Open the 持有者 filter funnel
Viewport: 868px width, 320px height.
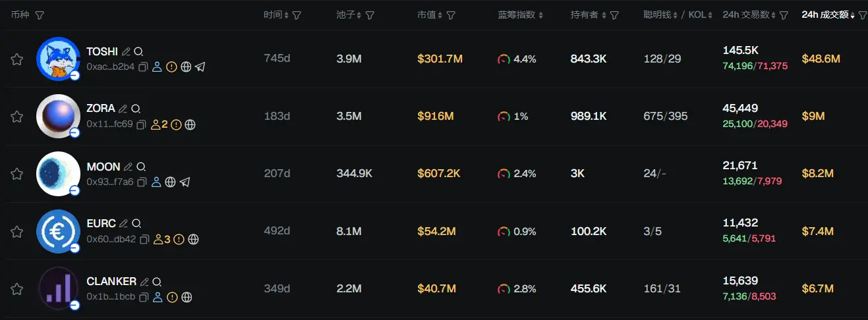(614, 15)
